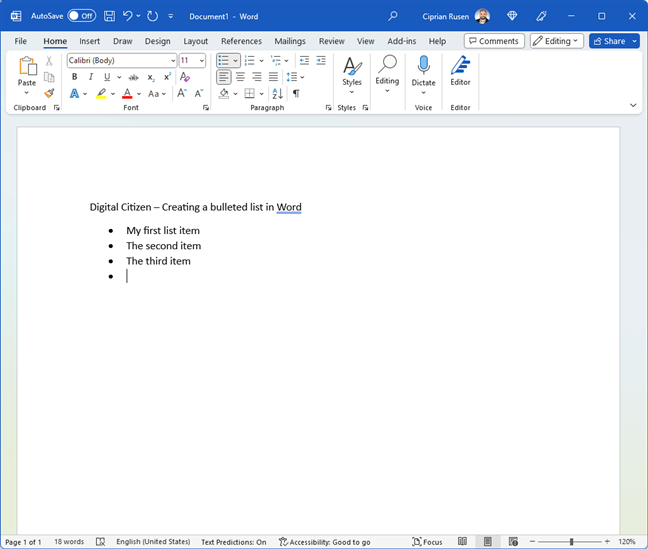The width and height of the screenshot is (648, 549).
Task: Collapse the ribbon with chevron
Action: click(x=633, y=105)
